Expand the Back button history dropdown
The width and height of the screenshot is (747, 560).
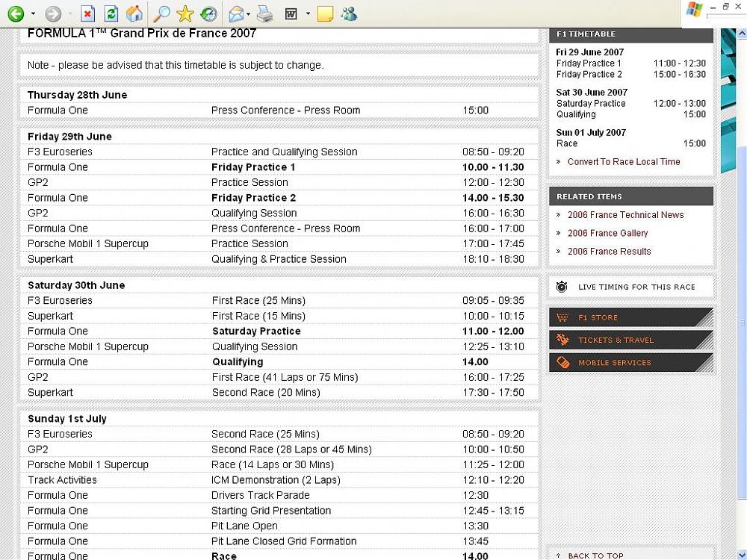[33, 13]
